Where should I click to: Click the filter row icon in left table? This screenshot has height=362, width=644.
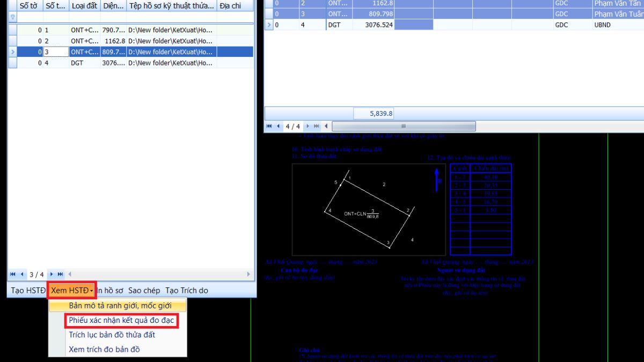tap(13, 17)
